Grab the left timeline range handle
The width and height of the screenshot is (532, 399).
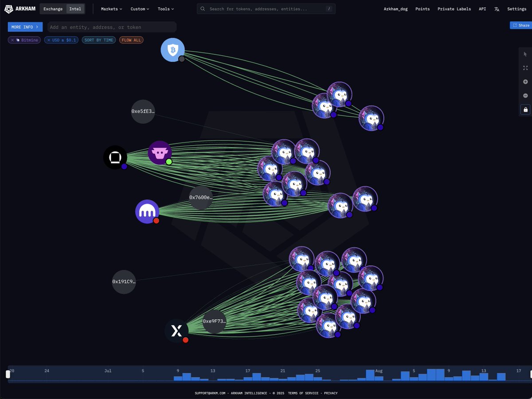tap(8, 374)
